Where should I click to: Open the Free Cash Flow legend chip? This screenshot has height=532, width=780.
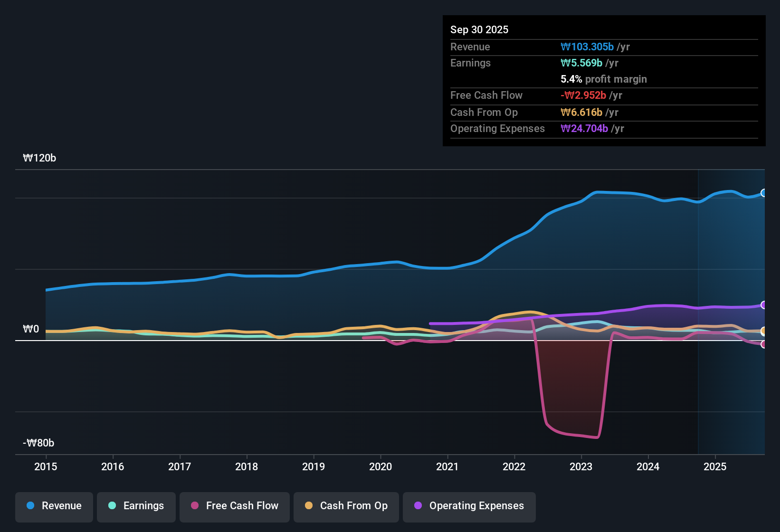coord(234,506)
